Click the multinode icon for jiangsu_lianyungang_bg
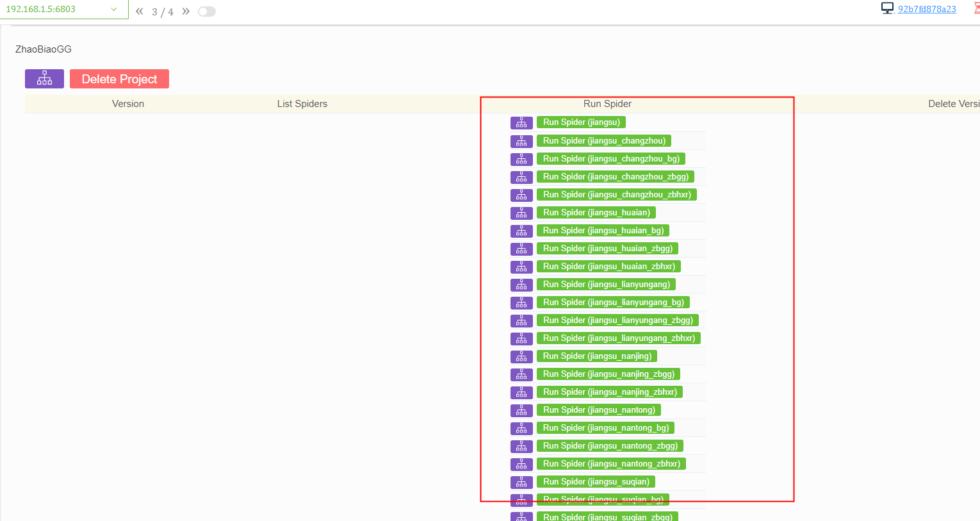This screenshot has width=980, height=521. pyautogui.click(x=521, y=302)
